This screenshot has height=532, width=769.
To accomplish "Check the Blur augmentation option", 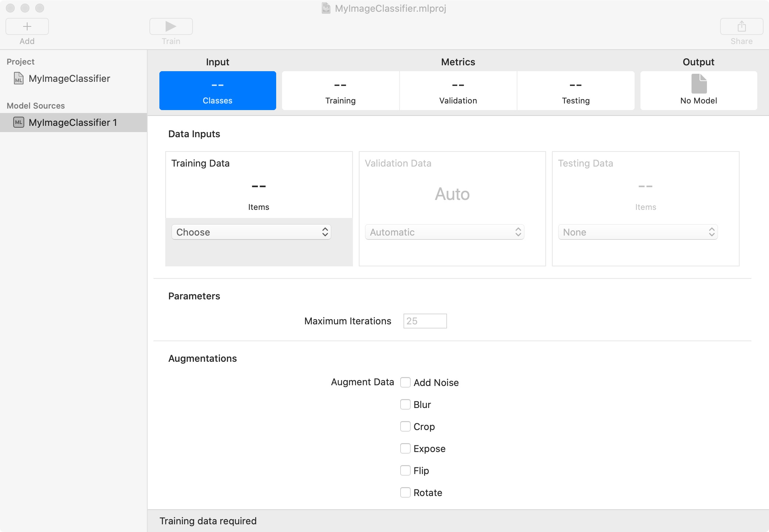I will (405, 404).
